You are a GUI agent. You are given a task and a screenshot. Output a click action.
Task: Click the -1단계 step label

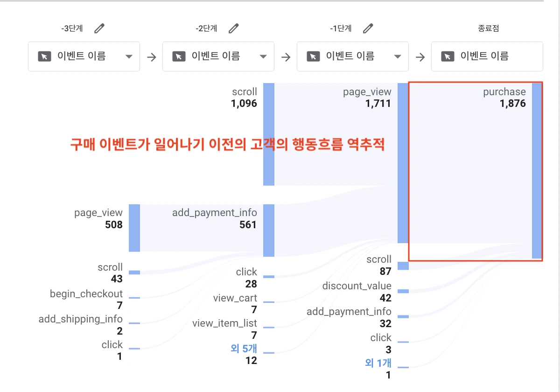341,28
